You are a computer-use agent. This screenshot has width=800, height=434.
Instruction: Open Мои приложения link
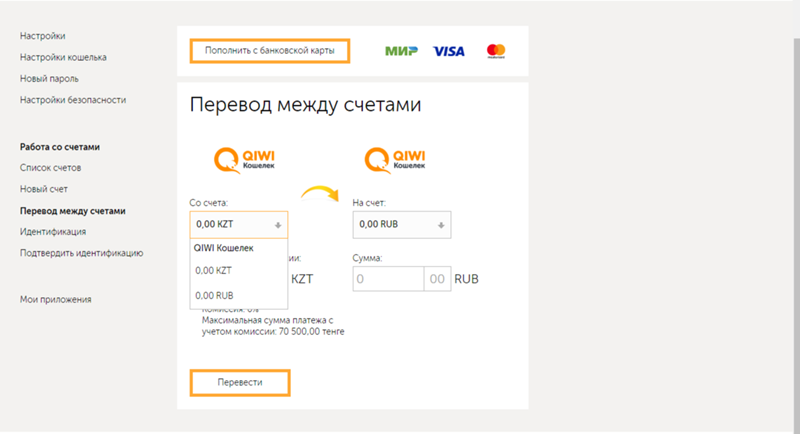tap(56, 299)
